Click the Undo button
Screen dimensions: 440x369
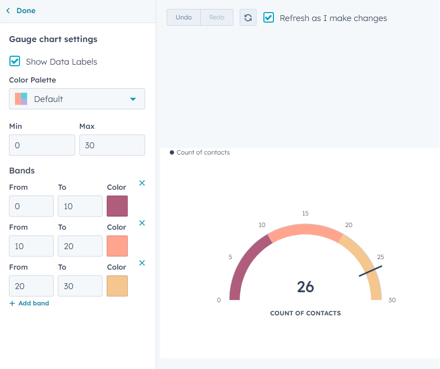(184, 17)
